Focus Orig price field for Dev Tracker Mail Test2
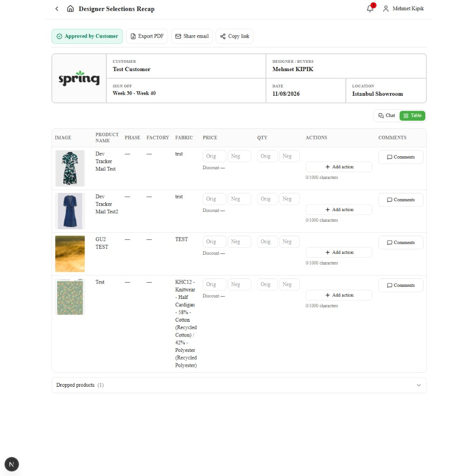The image size is (476, 476). coord(214,199)
